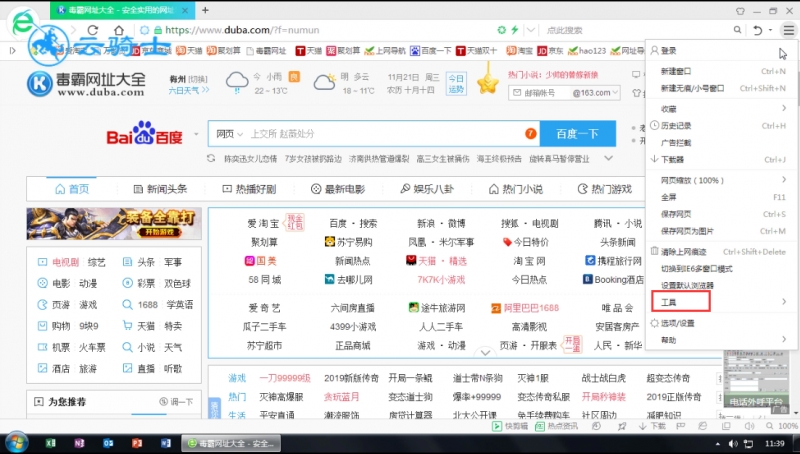Click the 下载 status bar item
The image size is (800, 454).
point(653,426)
